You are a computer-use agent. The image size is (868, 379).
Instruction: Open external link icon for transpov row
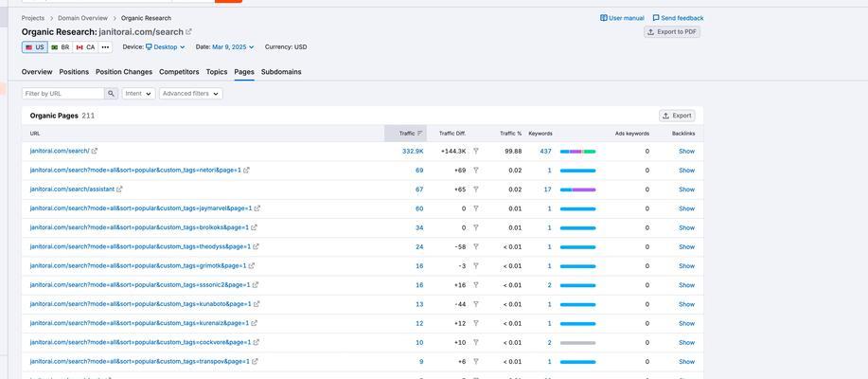(x=255, y=361)
